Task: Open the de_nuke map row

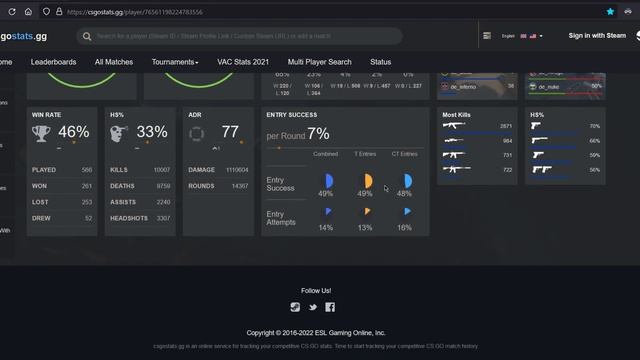Action: [x=565, y=87]
